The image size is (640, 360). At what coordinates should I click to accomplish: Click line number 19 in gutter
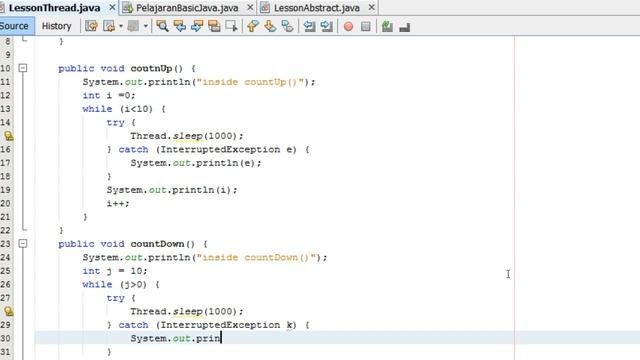pyautogui.click(x=5, y=190)
